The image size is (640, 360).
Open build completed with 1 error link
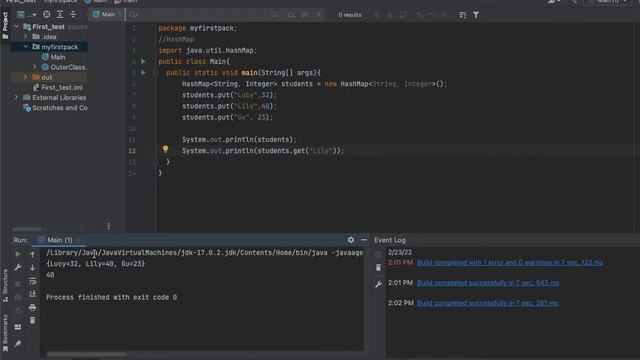tap(510, 262)
